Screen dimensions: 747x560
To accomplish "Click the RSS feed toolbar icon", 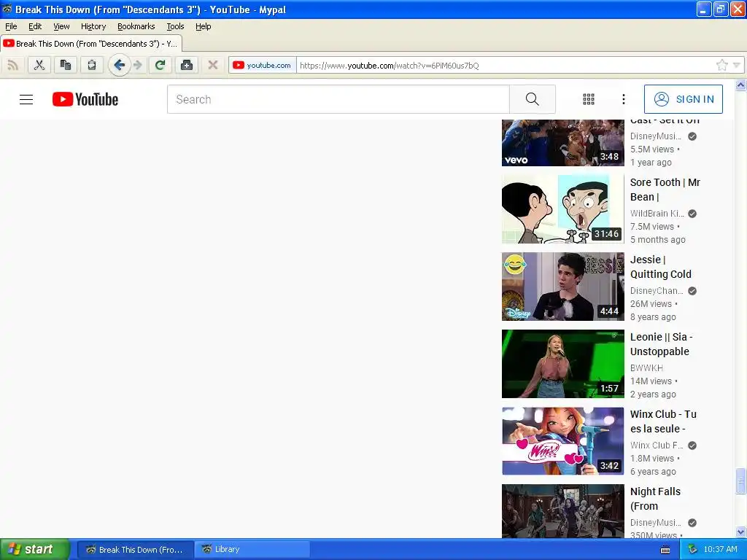I will pyautogui.click(x=13, y=65).
